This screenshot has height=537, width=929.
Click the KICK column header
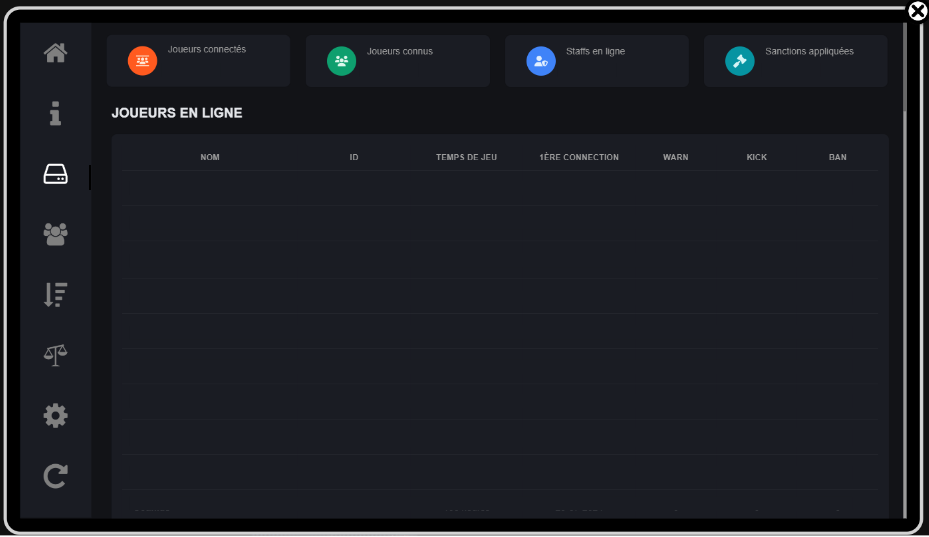point(757,157)
